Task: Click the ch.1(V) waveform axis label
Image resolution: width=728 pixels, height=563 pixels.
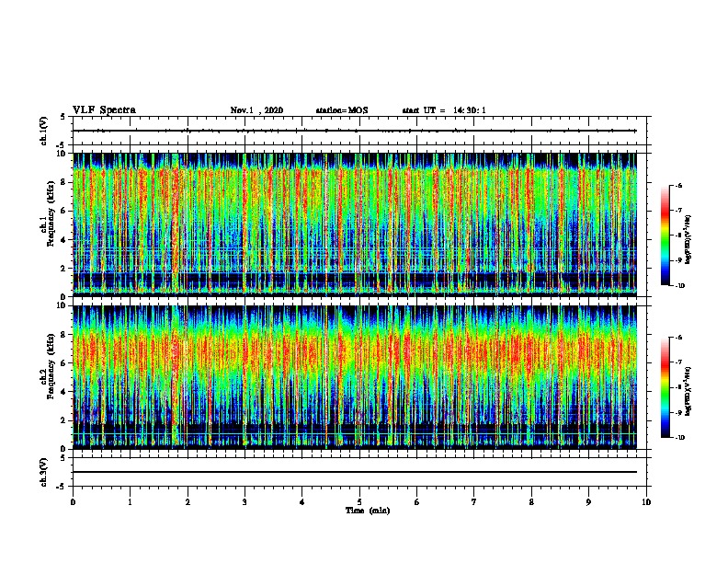Action: [x=43, y=131]
